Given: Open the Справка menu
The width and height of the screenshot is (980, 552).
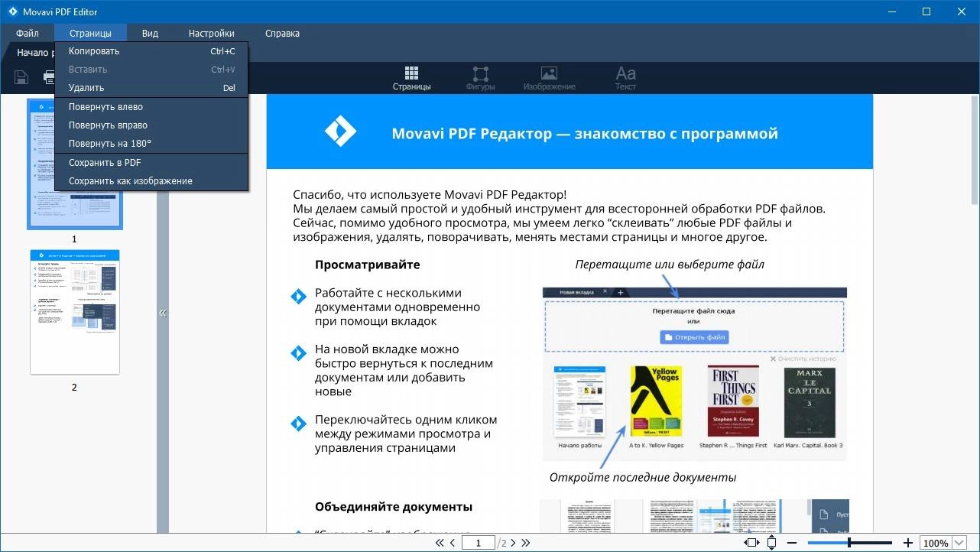Looking at the screenshot, I should point(282,34).
